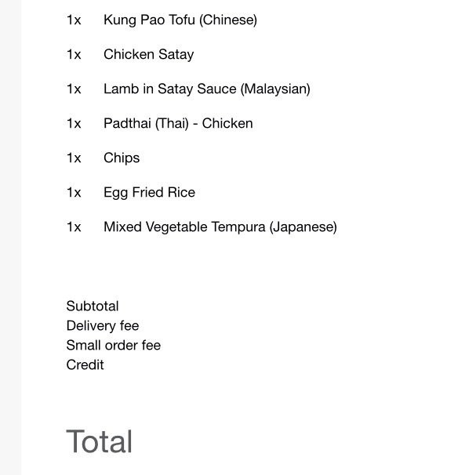Select Mixed Vegetable Tempura (Japanese)
Image resolution: width=476 pixels, height=475 pixels.
coord(220,227)
